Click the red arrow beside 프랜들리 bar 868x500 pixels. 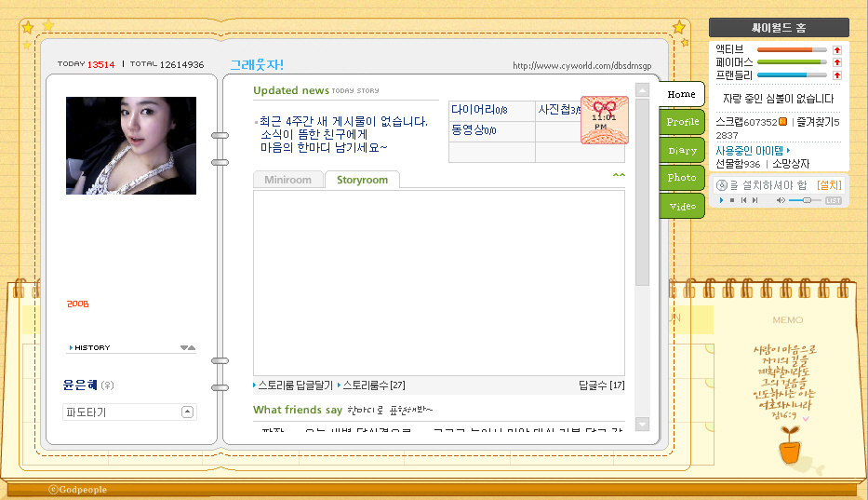(836, 75)
